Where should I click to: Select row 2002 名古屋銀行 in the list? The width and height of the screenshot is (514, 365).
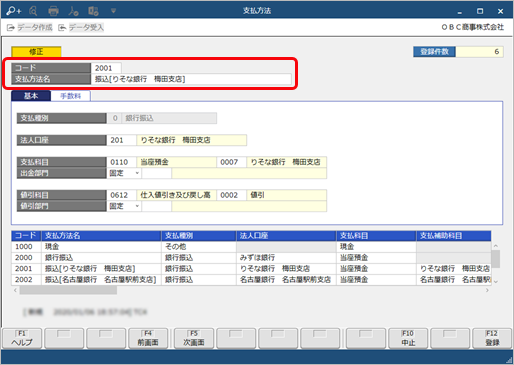(x=251, y=280)
